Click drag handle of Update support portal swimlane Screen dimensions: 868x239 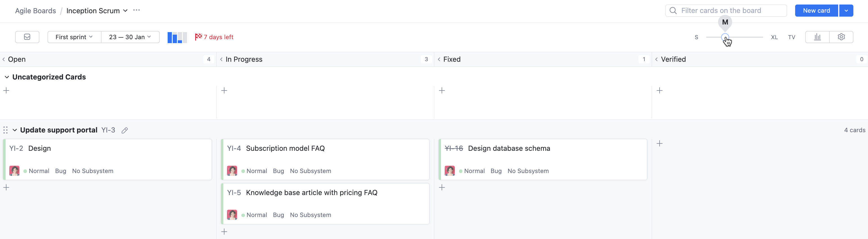coord(5,130)
